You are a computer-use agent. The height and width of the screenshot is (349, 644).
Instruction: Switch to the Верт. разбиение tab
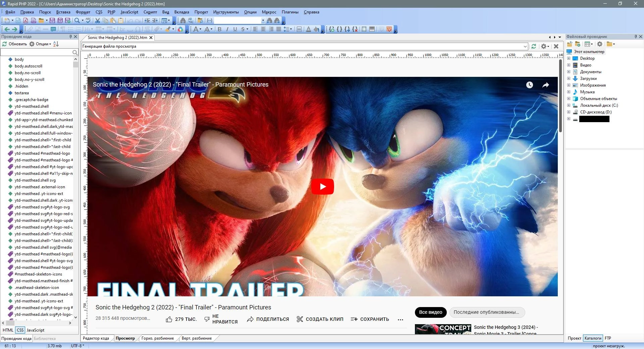point(197,338)
